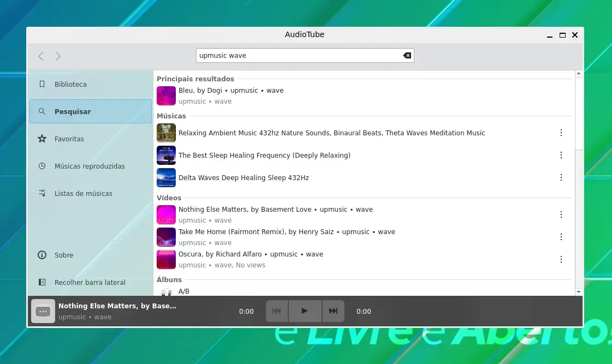
Task: Play Nothing Else Matters video result
Action: (364, 214)
